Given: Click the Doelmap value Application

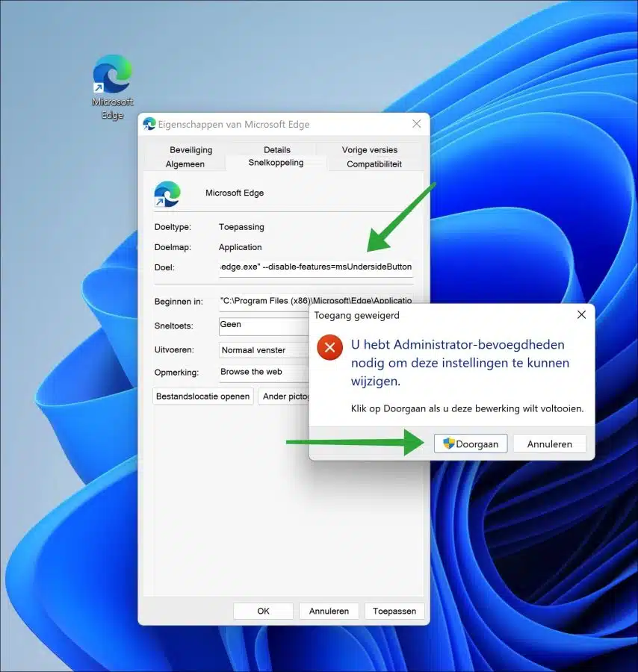Looking at the screenshot, I should pyautogui.click(x=240, y=247).
